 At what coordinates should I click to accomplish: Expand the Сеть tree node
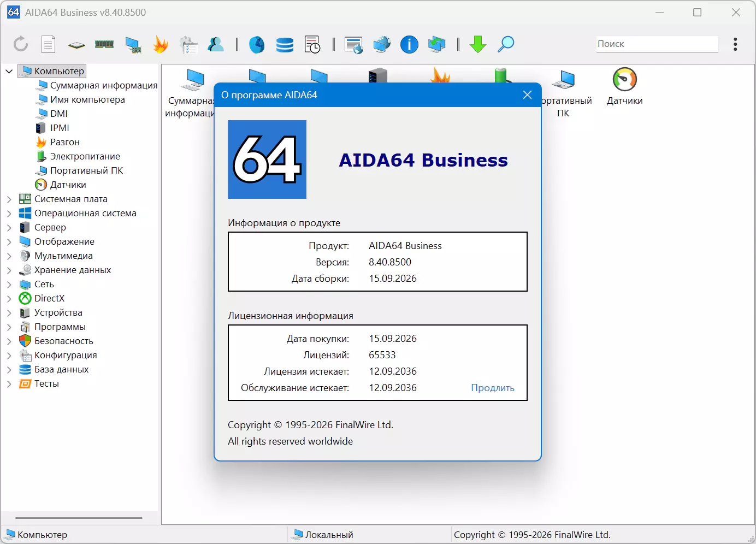pos(9,284)
